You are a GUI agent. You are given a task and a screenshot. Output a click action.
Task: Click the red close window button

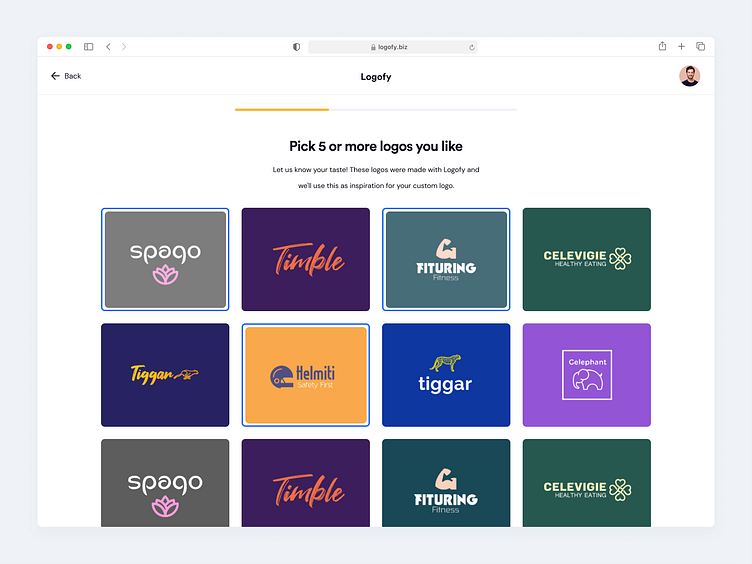click(x=49, y=47)
